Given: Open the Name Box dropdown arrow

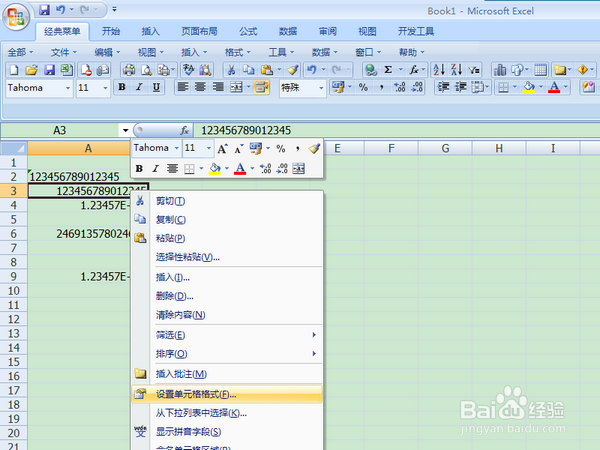Looking at the screenshot, I should point(125,130).
